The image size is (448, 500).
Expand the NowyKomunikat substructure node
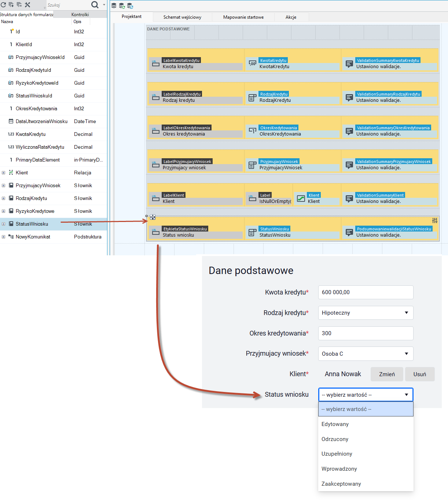(x=3, y=237)
